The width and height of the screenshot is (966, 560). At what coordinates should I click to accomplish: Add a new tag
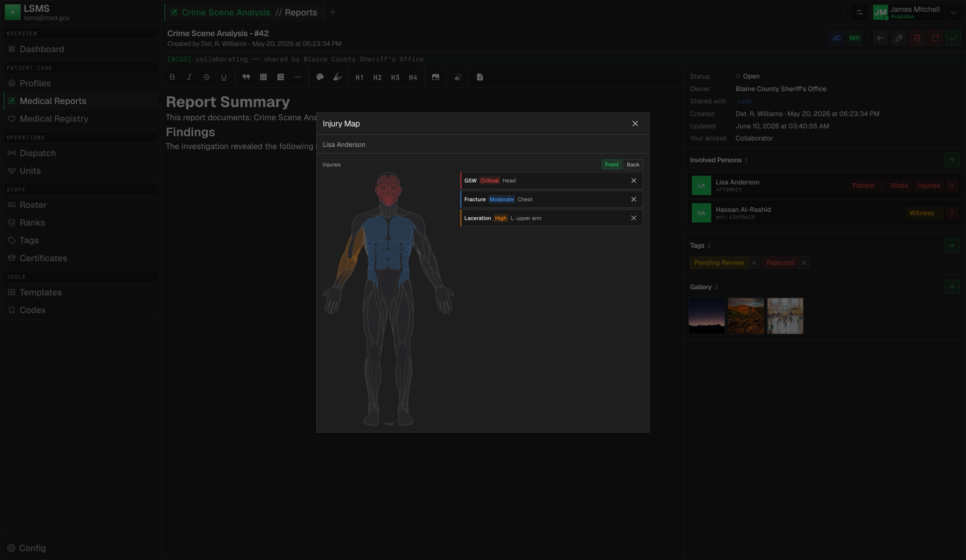(x=952, y=245)
